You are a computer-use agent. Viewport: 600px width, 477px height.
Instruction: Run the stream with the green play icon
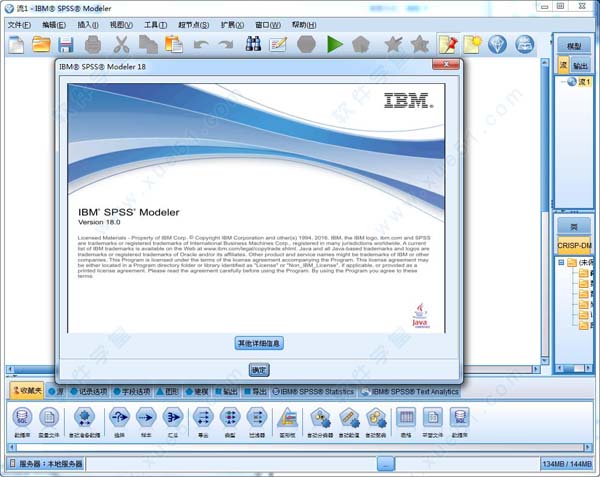click(x=334, y=44)
